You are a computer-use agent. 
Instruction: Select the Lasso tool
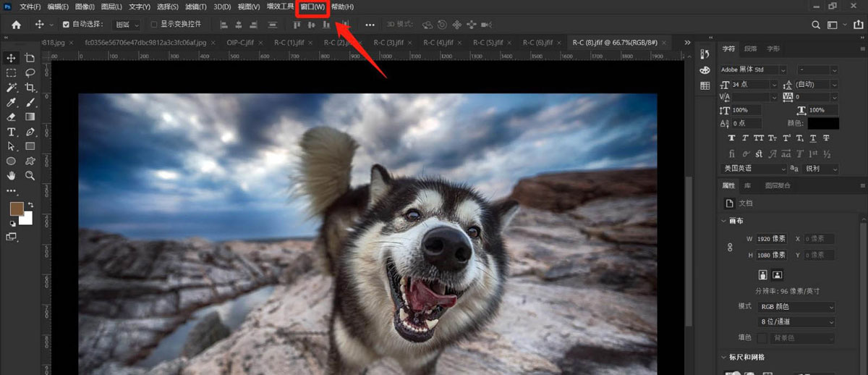point(30,73)
